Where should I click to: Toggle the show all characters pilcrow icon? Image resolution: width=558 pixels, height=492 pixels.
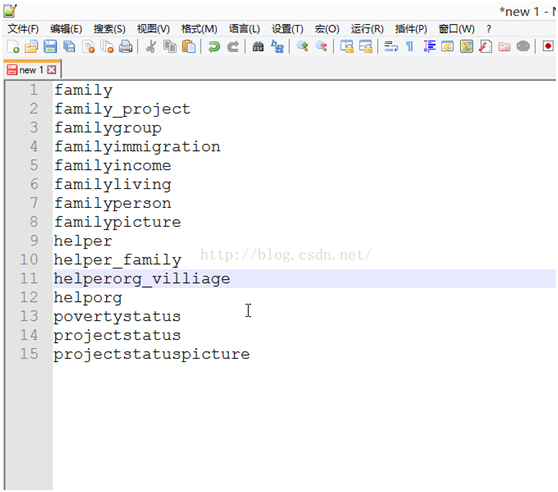(410, 47)
